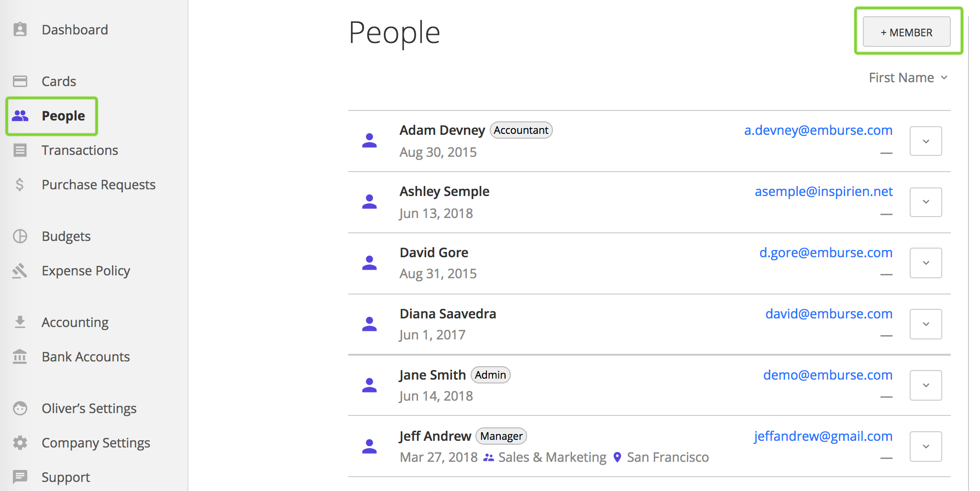
Task: Click the Bank Accounts building icon
Action: (x=20, y=357)
